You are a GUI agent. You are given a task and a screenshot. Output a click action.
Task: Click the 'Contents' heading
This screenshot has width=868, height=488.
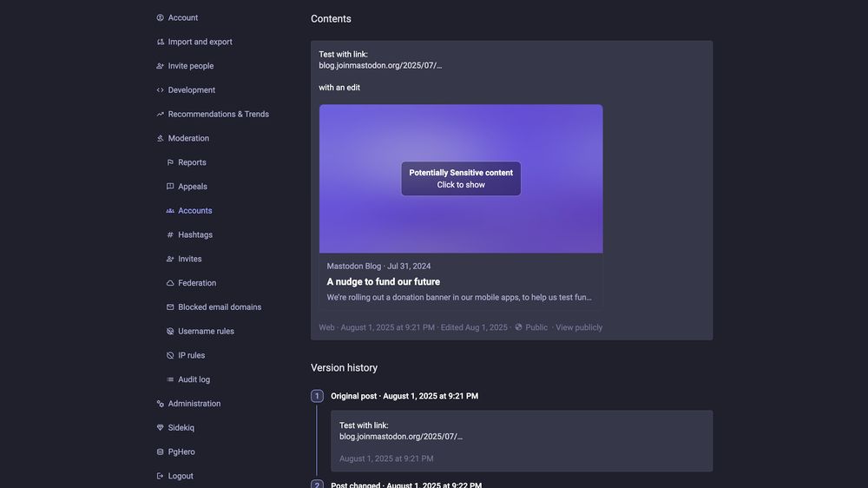coord(331,19)
